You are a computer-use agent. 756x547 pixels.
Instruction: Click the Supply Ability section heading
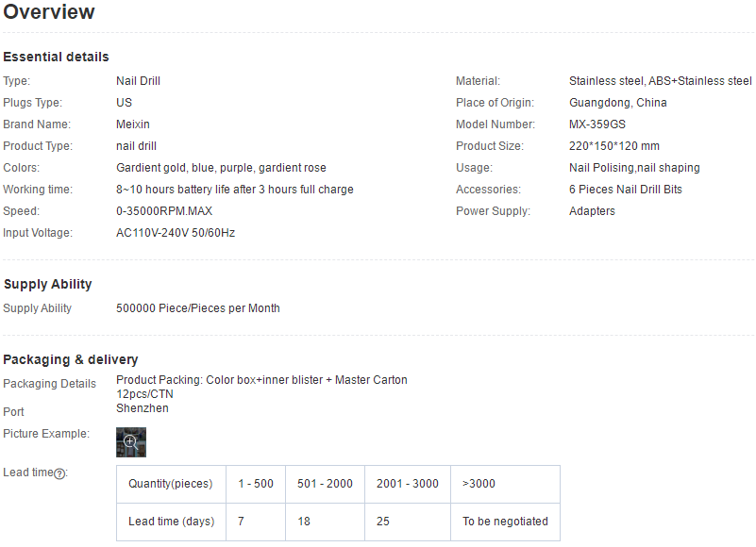(47, 284)
